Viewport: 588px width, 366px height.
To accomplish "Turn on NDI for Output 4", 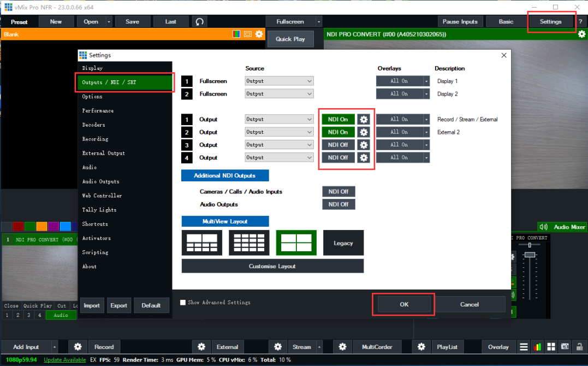I will click(x=338, y=158).
